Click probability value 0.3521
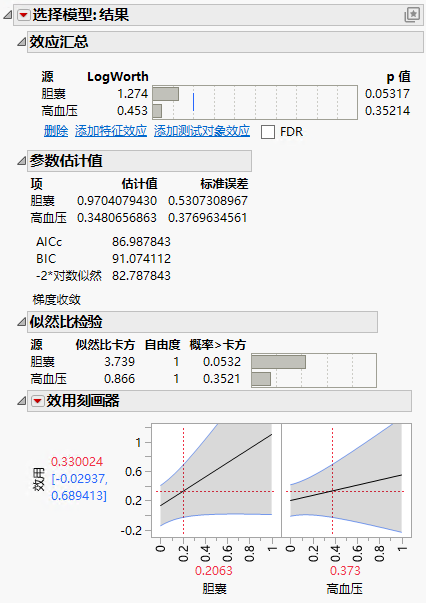 (x=222, y=379)
